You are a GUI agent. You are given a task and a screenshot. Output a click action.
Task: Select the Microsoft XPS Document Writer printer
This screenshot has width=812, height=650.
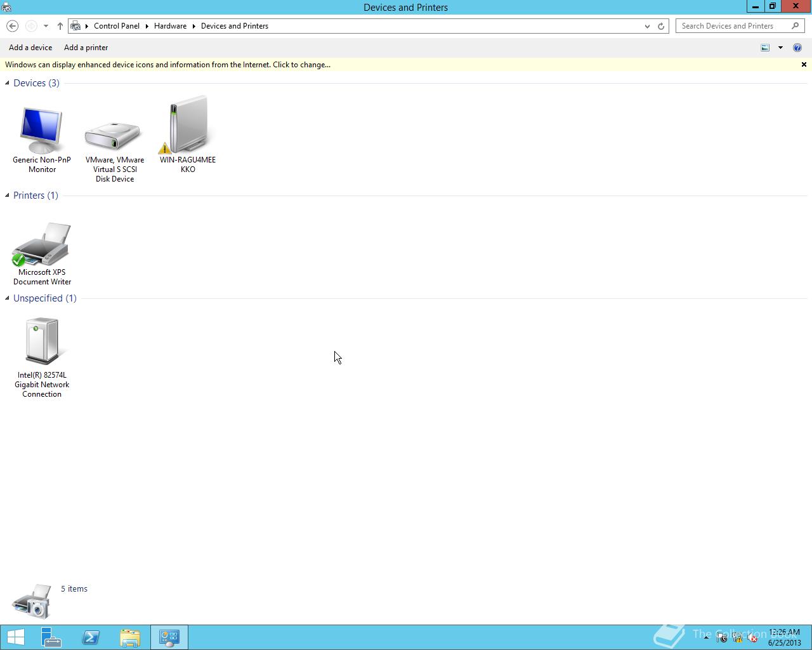42,253
